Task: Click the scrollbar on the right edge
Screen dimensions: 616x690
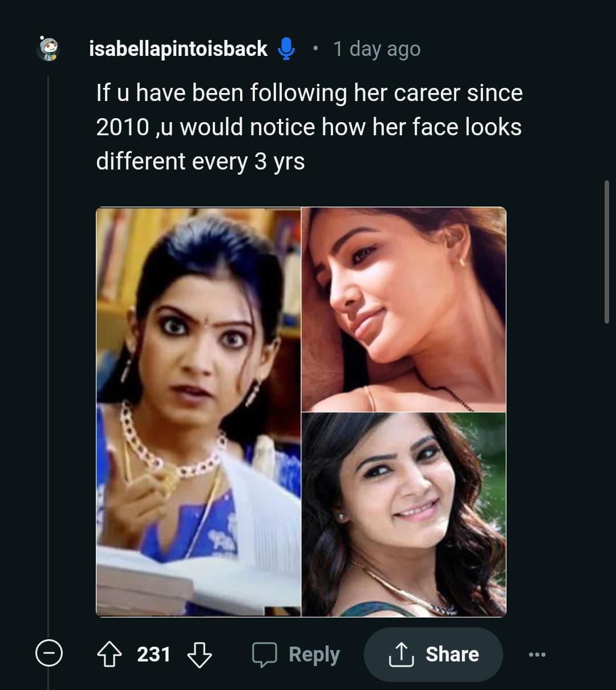Action: 606,252
